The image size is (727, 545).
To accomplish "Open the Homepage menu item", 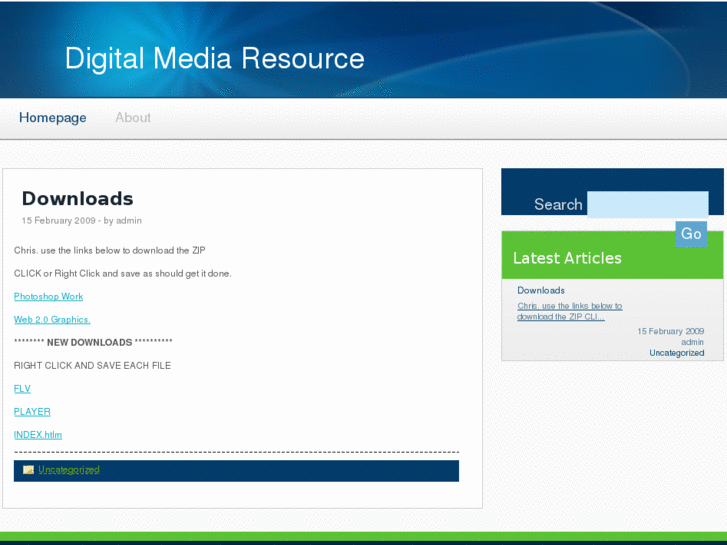I will click(x=52, y=118).
